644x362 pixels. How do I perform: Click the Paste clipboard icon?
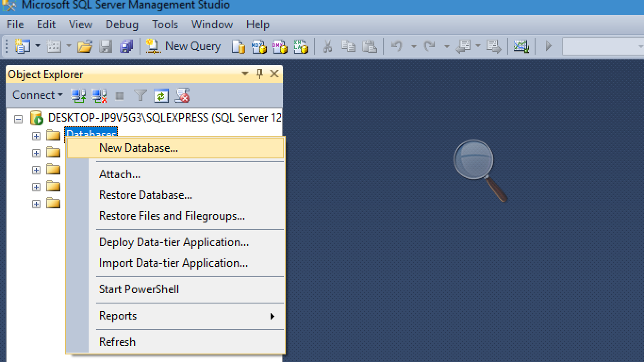click(x=369, y=46)
